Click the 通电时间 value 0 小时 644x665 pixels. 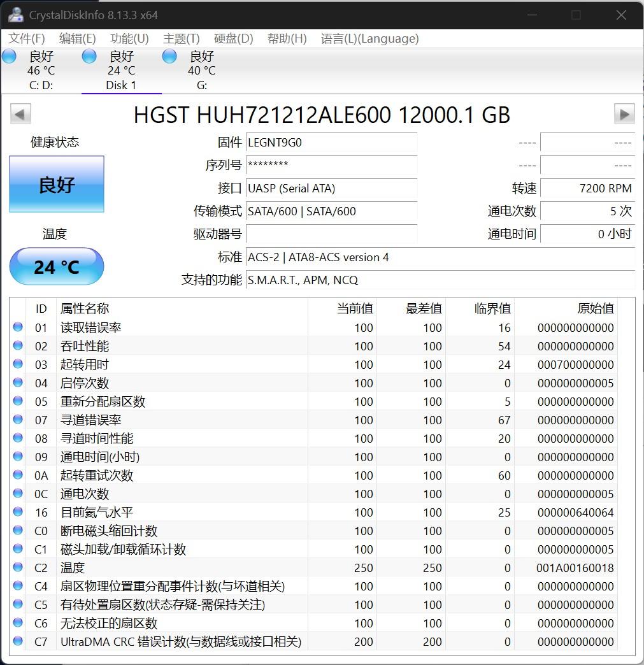pos(587,234)
